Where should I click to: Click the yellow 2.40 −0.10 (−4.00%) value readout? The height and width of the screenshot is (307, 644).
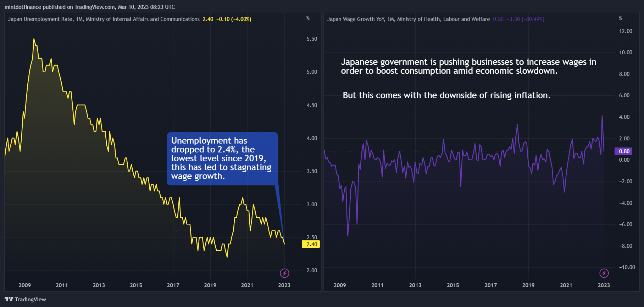click(227, 19)
